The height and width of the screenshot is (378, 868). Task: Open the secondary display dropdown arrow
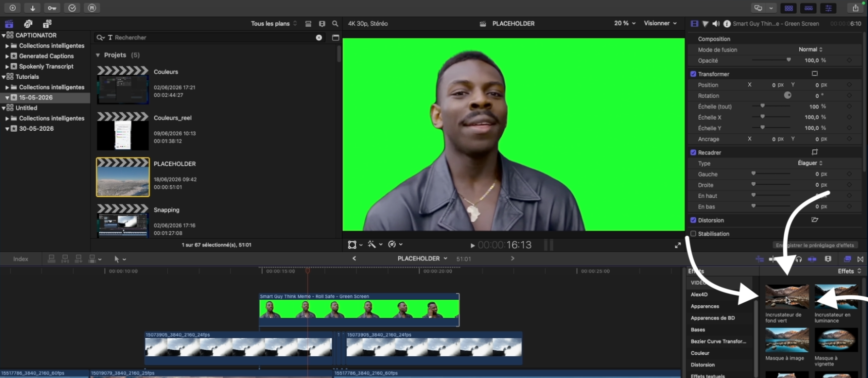click(x=771, y=8)
